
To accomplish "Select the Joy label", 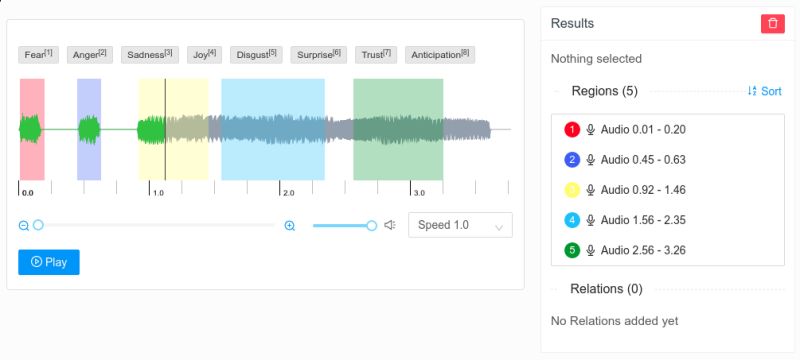I will (204, 55).
